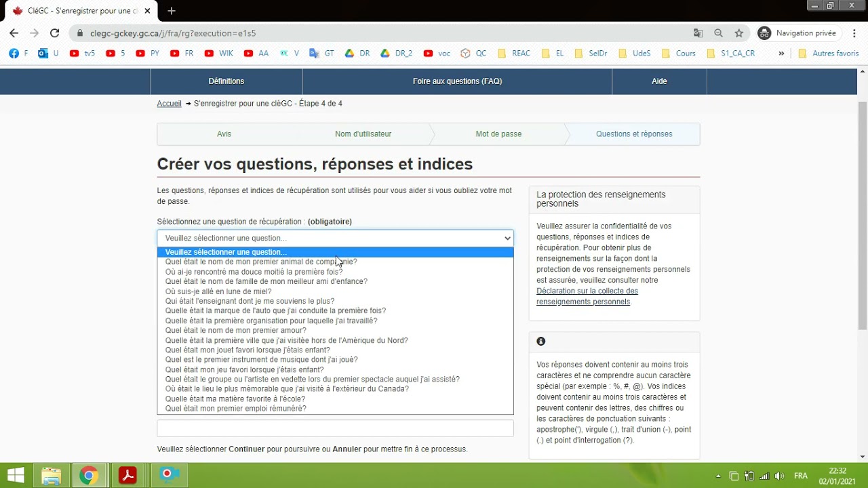Viewport: 868px width, 488px height.
Task: Open the SelDr bookmarks folder
Action: (591, 54)
